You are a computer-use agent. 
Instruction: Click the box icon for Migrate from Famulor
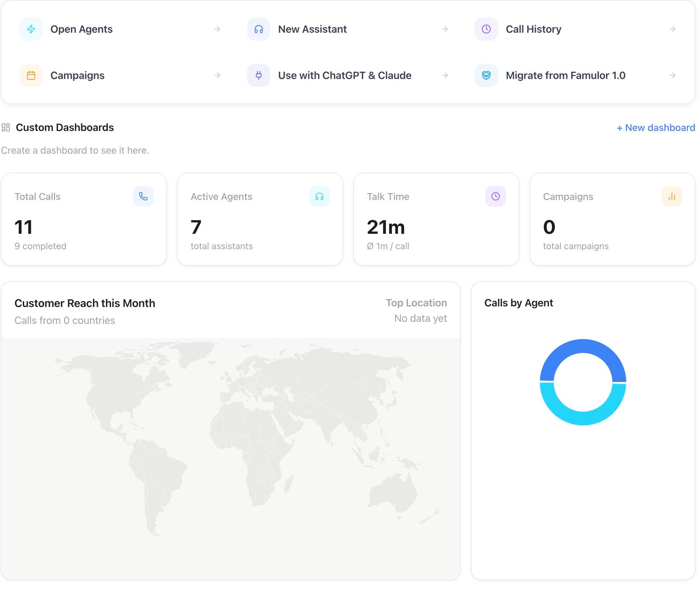(486, 75)
